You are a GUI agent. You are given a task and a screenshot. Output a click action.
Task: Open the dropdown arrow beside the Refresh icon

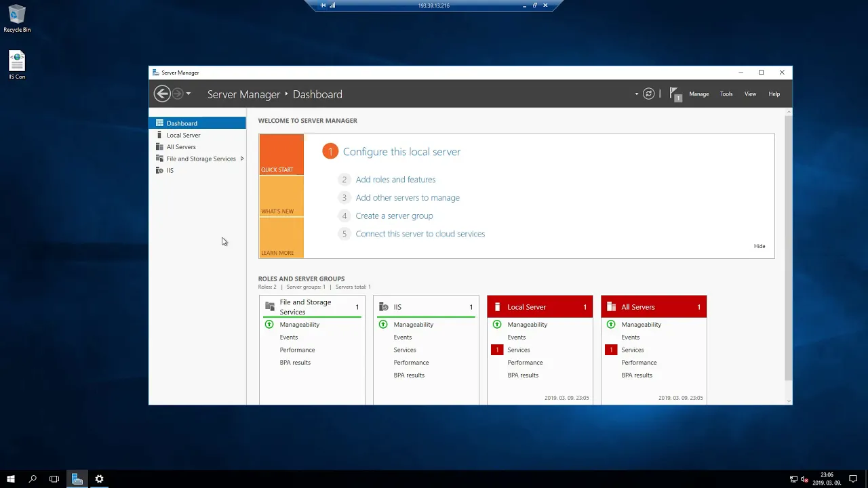click(637, 94)
